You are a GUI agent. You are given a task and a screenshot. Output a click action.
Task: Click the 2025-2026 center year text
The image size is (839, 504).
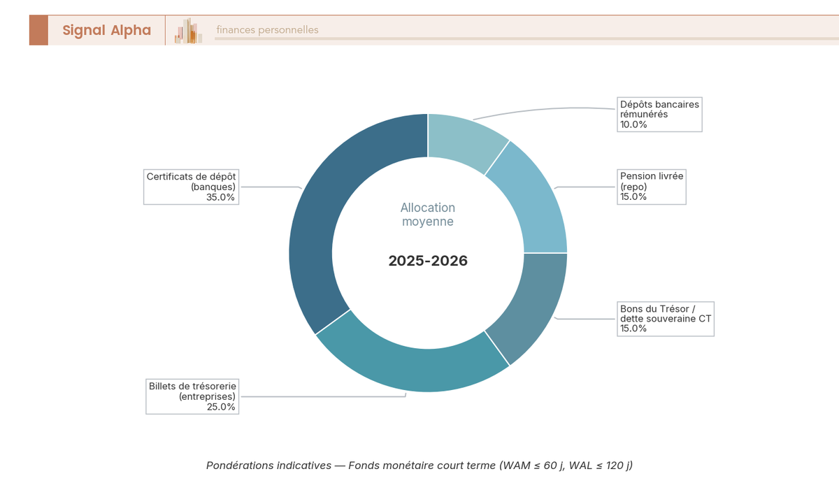pos(428,261)
